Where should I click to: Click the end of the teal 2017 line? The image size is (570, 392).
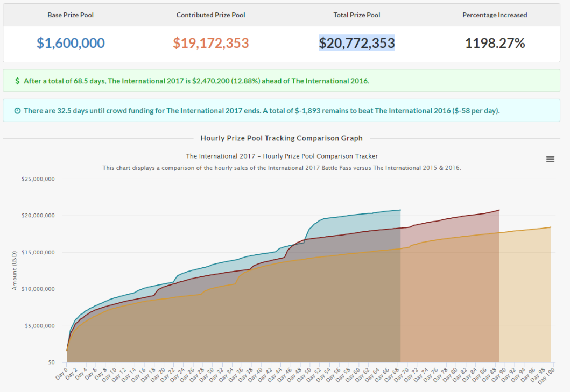click(x=400, y=210)
